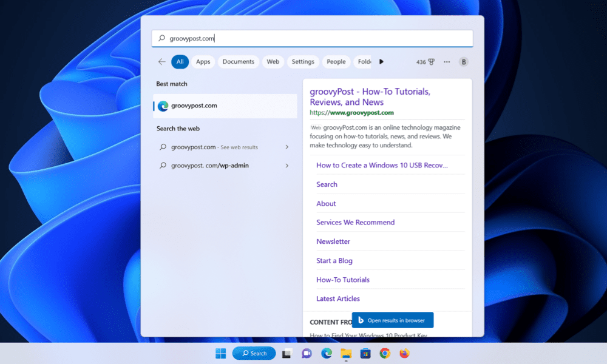Open Microsoft Store from taskbar
Image resolution: width=607 pixels, height=364 pixels.
pos(365,353)
